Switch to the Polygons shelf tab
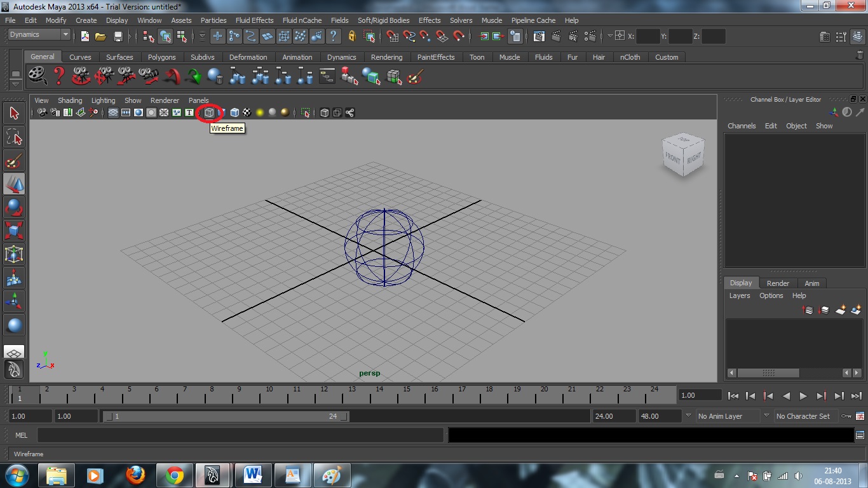The image size is (868, 488). (161, 57)
